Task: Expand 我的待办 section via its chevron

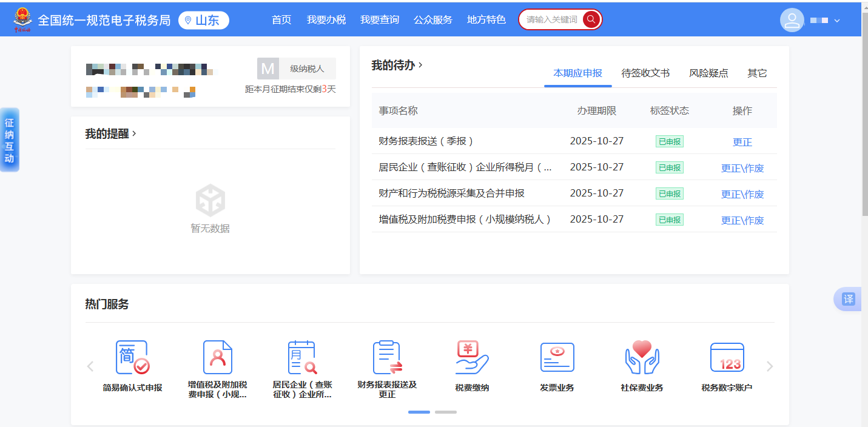Action: tap(420, 64)
